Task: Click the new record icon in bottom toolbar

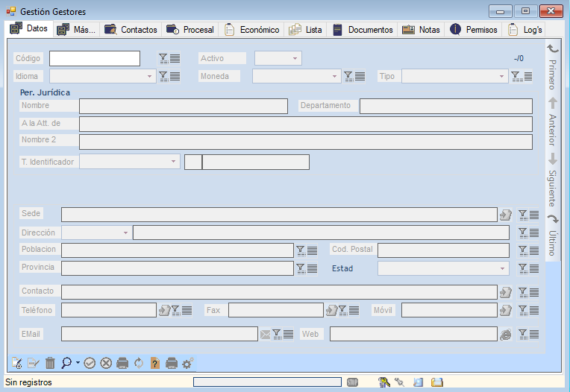Action: pos(16,363)
